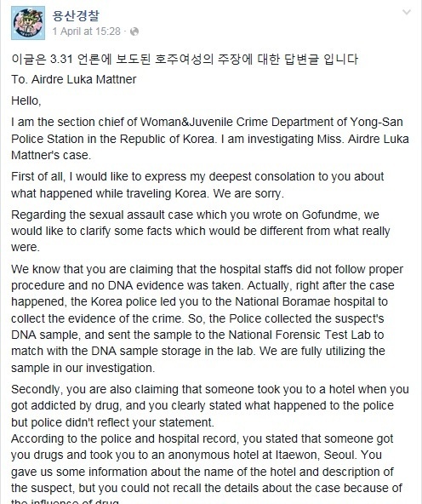Click the words 'Yong-San' in the post

pyautogui.click(x=376, y=122)
